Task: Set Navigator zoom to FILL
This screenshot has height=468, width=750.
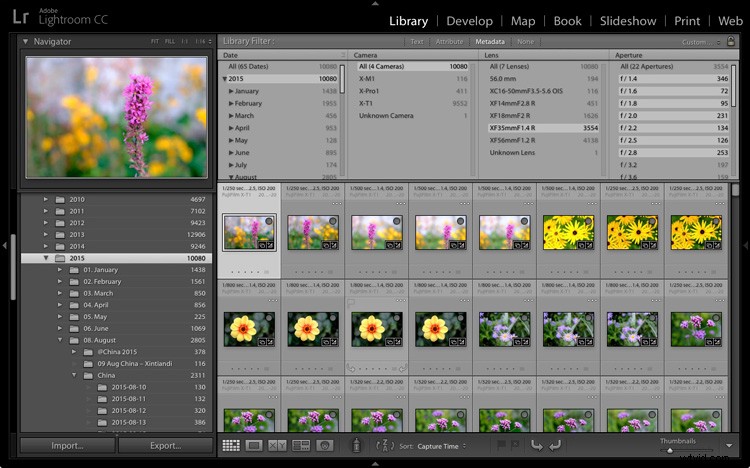Action: (170, 42)
